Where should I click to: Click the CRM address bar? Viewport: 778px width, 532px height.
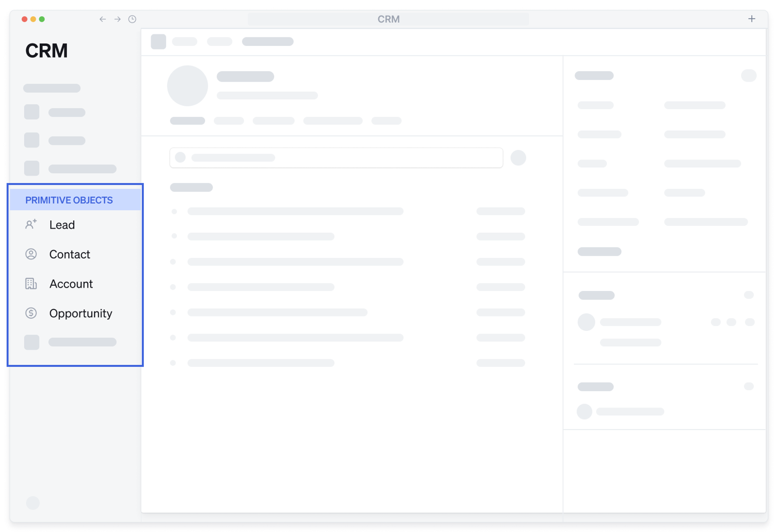click(x=388, y=19)
